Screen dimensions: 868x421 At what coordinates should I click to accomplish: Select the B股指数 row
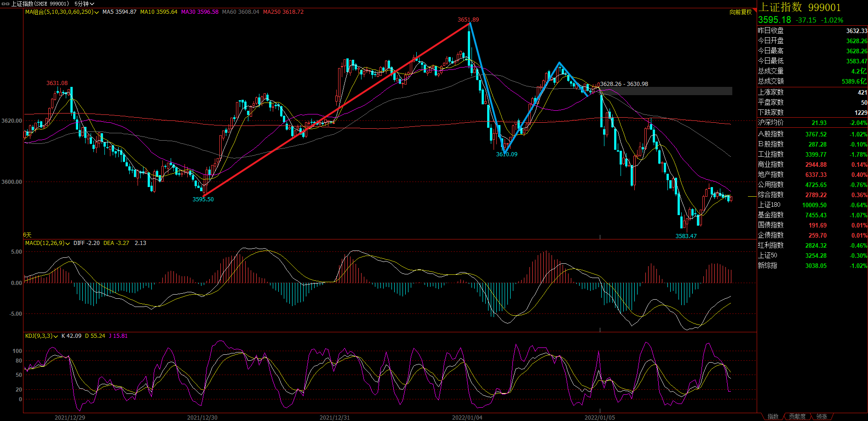[812, 144]
